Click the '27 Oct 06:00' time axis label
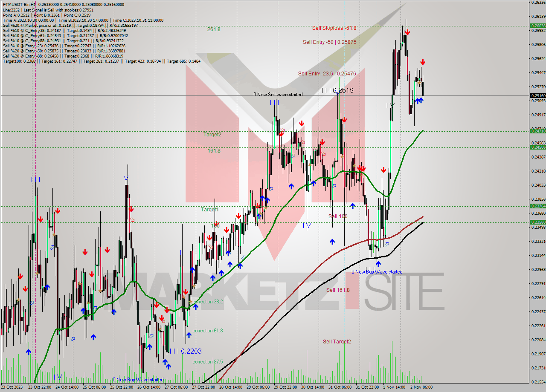The width and height of the screenshot is (546, 392). (176, 387)
